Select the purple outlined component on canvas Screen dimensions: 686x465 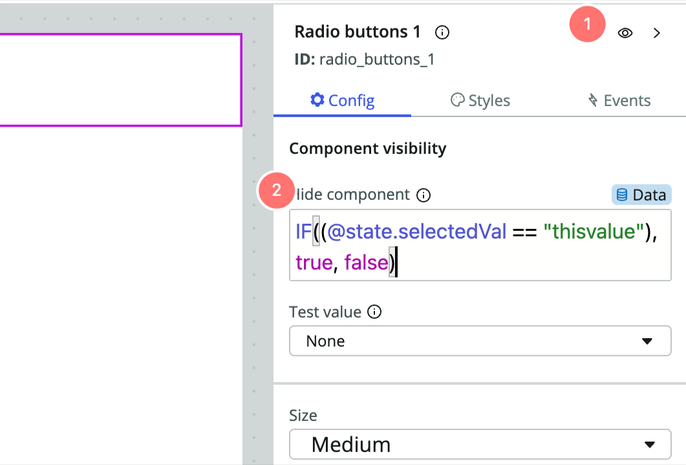[120, 80]
